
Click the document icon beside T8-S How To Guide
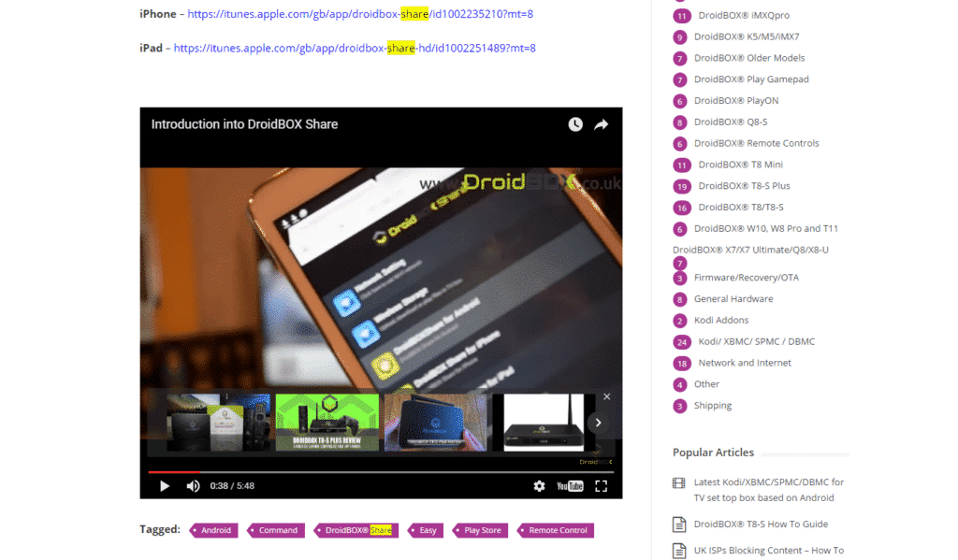point(679,524)
